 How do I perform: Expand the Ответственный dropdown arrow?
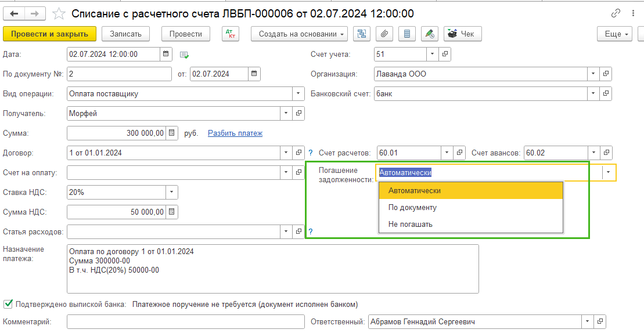[587, 321]
